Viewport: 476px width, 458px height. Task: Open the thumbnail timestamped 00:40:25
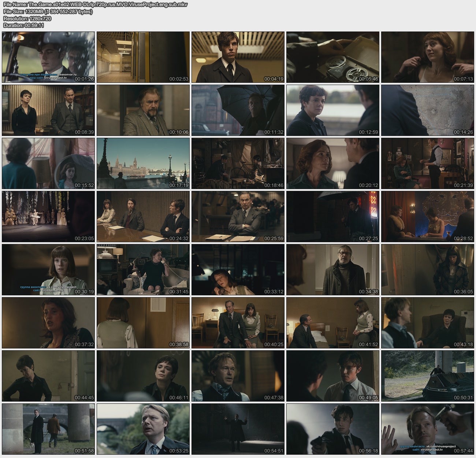(x=238, y=323)
